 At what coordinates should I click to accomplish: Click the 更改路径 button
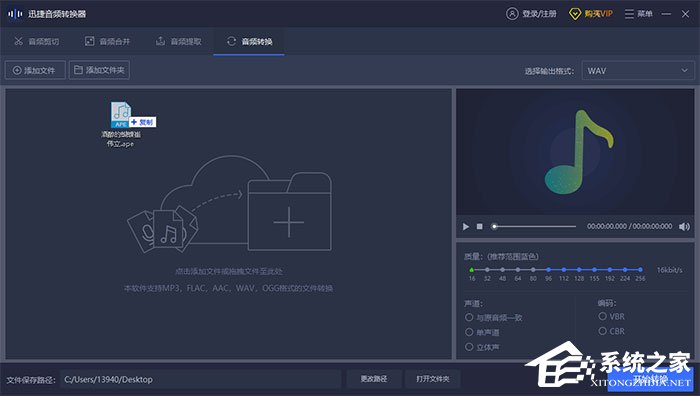[x=374, y=379]
